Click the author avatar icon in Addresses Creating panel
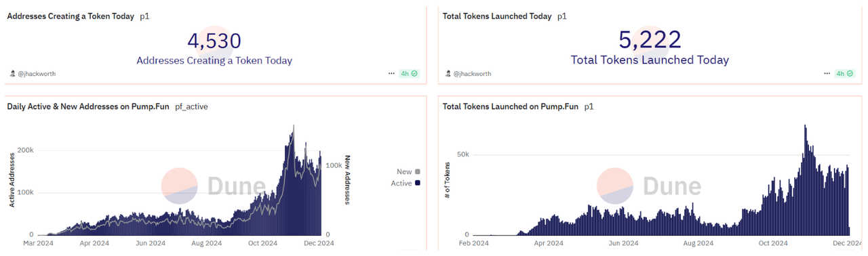The height and width of the screenshot is (256, 868). tap(12, 73)
